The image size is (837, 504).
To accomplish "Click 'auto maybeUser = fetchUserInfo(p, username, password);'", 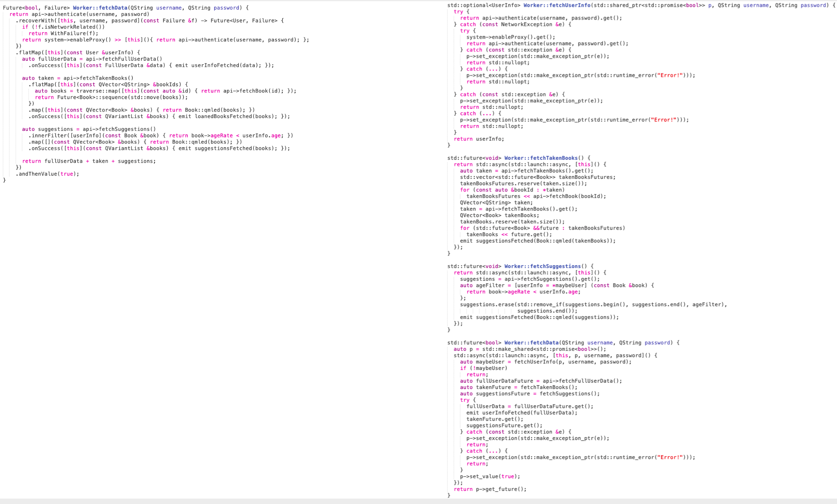I will (546, 362).
